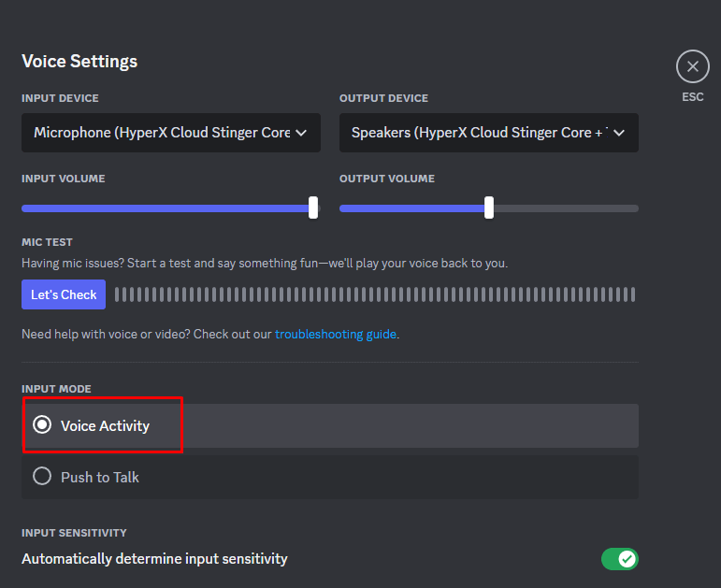Image resolution: width=721 pixels, height=588 pixels.
Task: Select the Push to Talk radio button
Action: coord(42,477)
